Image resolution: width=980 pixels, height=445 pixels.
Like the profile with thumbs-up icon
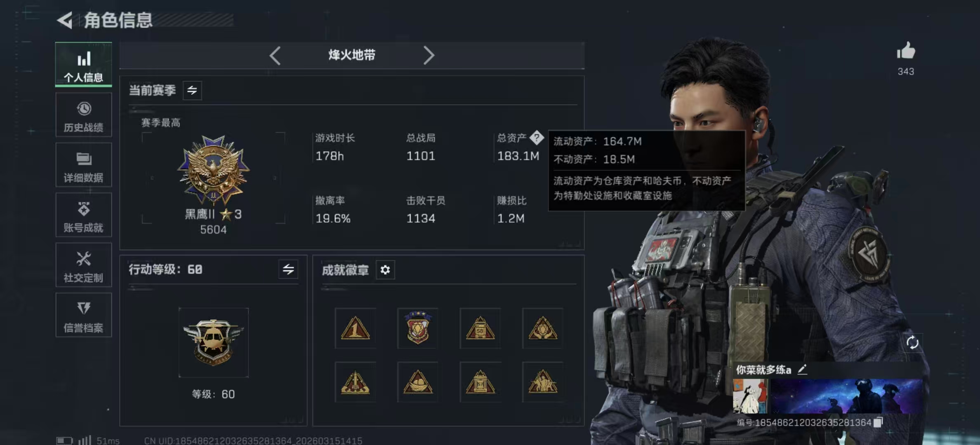906,51
